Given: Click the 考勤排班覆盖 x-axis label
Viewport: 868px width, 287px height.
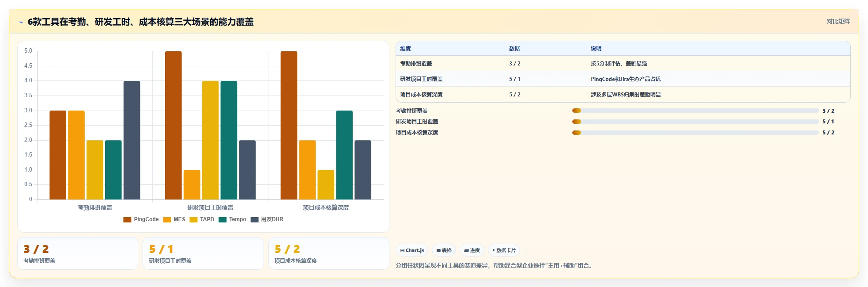Looking at the screenshot, I should [95, 207].
